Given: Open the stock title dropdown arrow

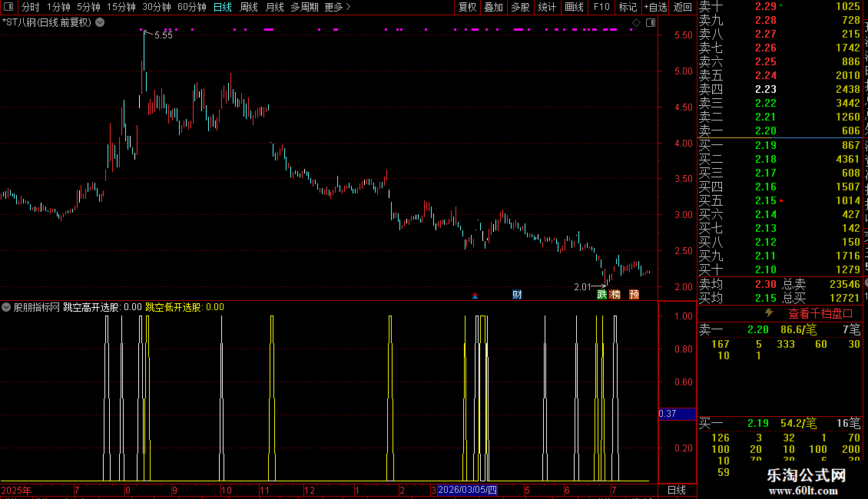Looking at the screenshot, I should coord(100,22).
